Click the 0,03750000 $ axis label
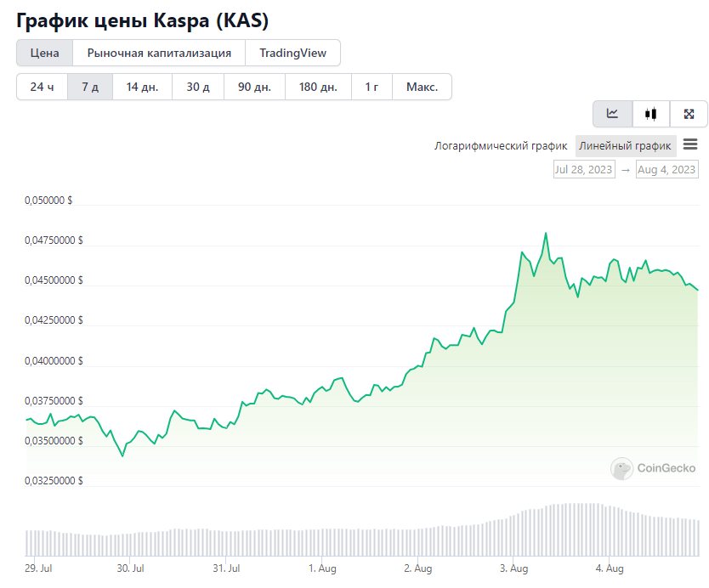 (x=54, y=401)
